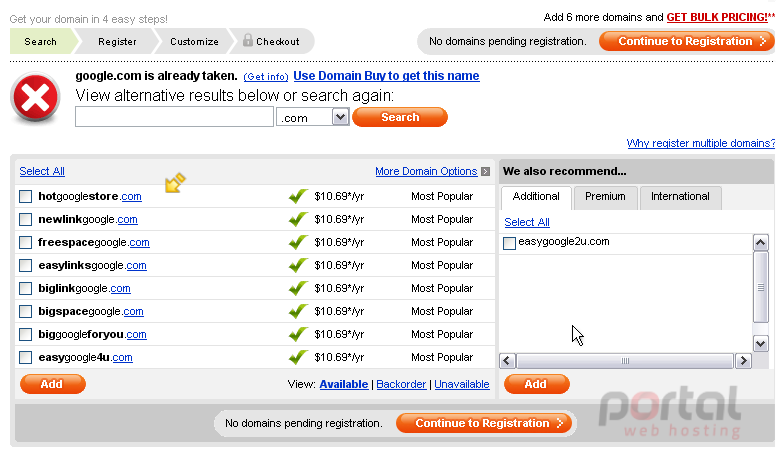Click green checkmark for easylinksgoogle.com
The height and width of the screenshot is (450, 776).
pyautogui.click(x=298, y=265)
